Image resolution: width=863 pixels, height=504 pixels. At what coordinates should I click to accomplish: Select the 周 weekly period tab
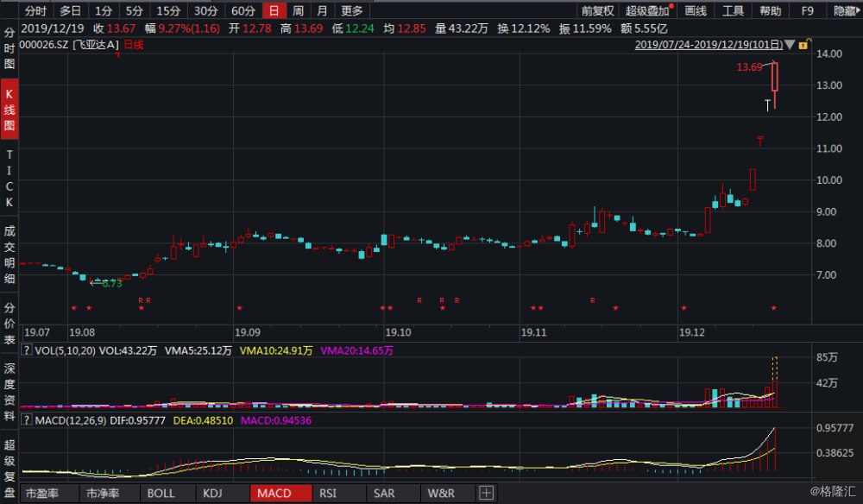pos(298,10)
